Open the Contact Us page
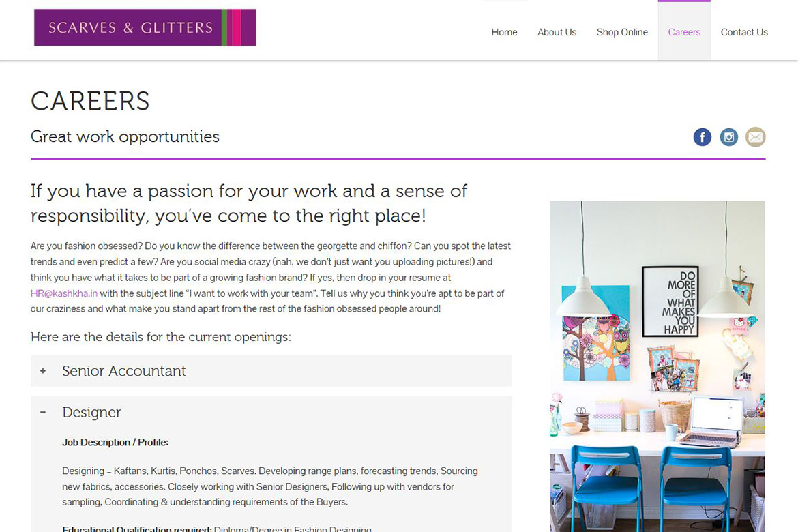The height and width of the screenshot is (532, 798). click(744, 32)
